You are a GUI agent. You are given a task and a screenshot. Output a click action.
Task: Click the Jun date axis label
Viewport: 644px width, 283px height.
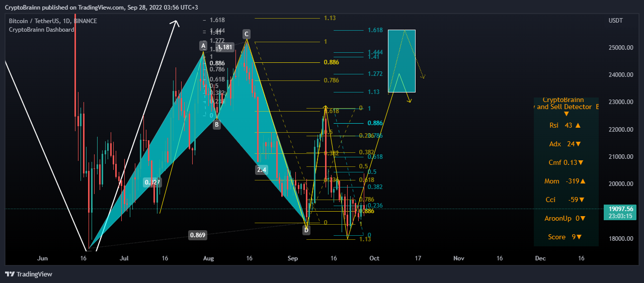[42, 258]
